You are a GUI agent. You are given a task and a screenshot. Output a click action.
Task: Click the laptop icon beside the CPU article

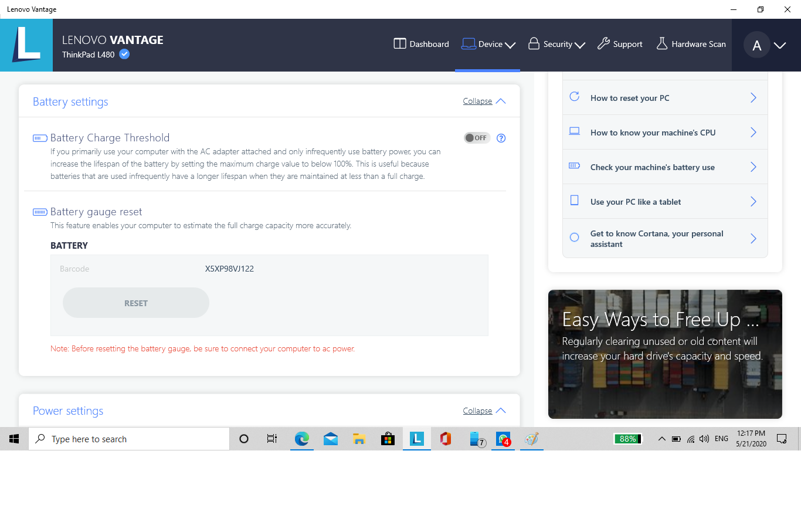pyautogui.click(x=575, y=131)
